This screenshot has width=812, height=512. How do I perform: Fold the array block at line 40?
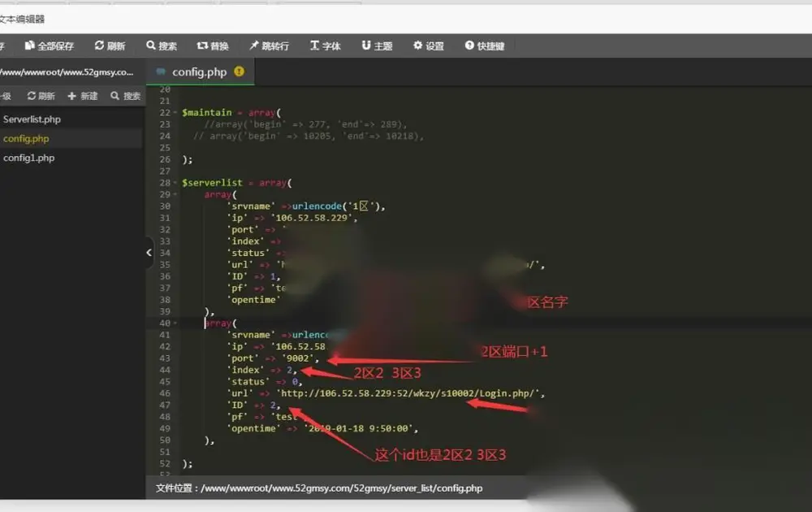pos(175,323)
